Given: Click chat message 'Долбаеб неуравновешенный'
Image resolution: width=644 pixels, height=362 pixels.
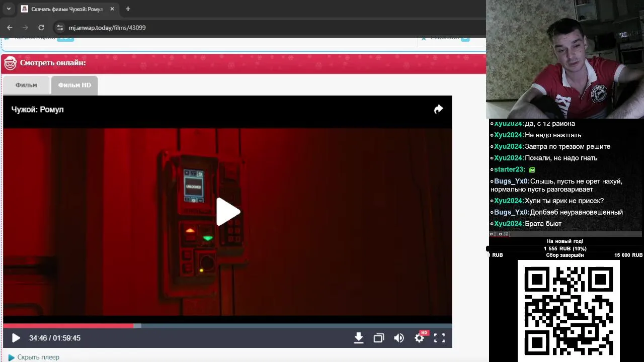Looking at the screenshot, I should 576,212.
